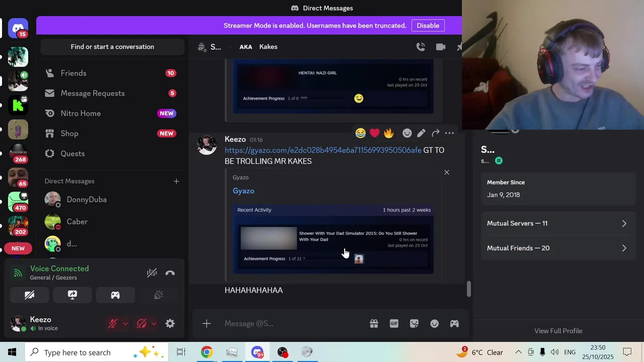Open Nitro Home

[112, 114]
